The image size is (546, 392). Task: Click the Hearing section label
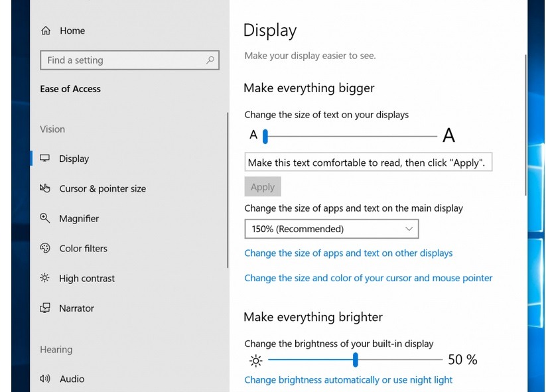point(56,350)
